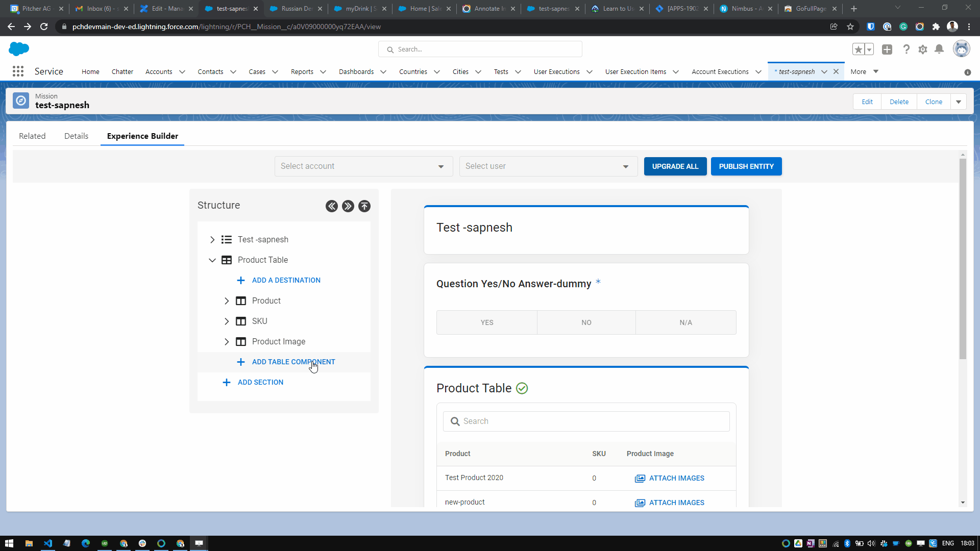Click the Experience Builder vertical scrollbar
The image size is (980, 551).
(963, 259)
